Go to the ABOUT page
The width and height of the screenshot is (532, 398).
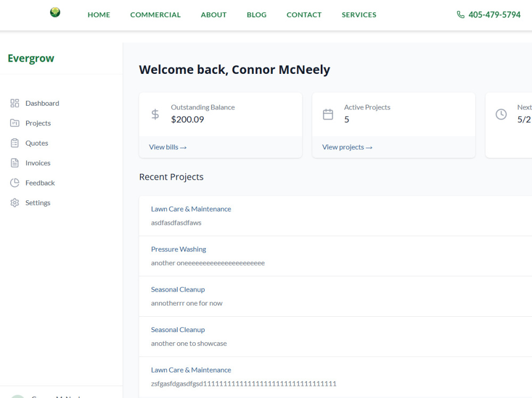click(x=214, y=15)
